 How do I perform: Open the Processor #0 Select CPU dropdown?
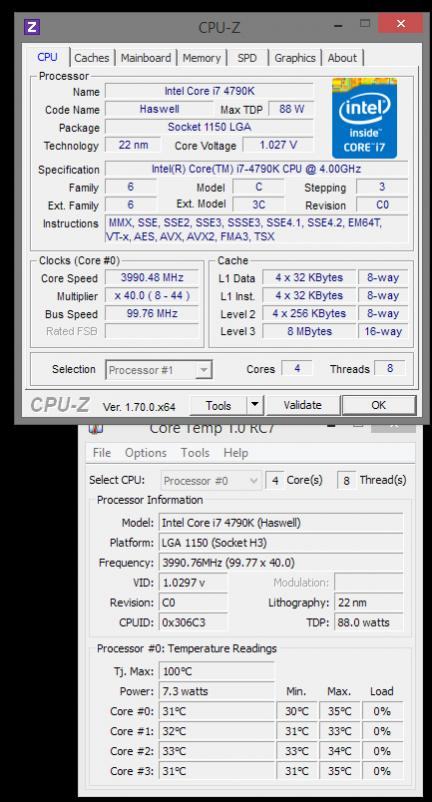coord(212,481)
